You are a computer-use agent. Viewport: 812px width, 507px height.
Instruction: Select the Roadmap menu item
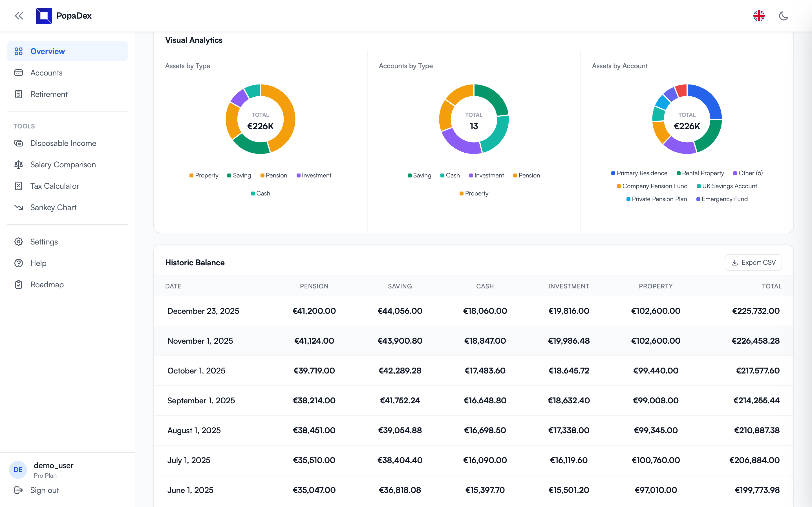pyautogui.click(x=47, y=284)
